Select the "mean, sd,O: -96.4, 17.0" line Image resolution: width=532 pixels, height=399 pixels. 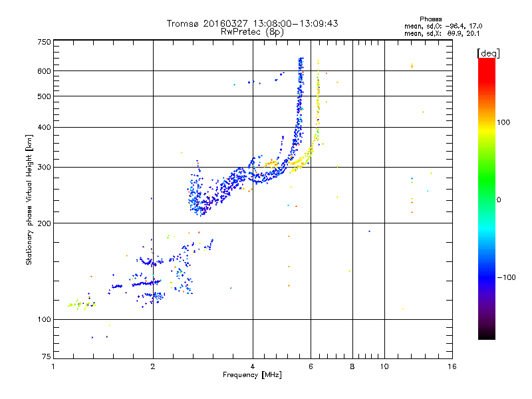(x=443, y=26)
